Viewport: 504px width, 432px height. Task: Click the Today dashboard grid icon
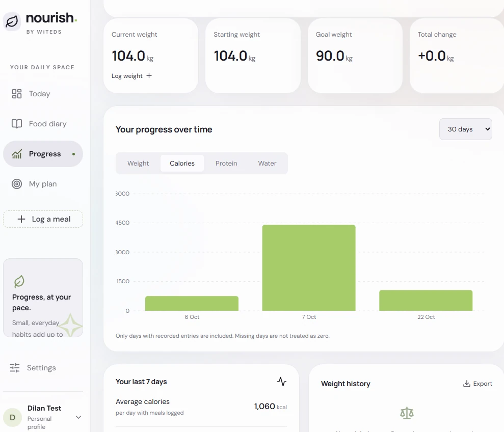pos(17,94)
